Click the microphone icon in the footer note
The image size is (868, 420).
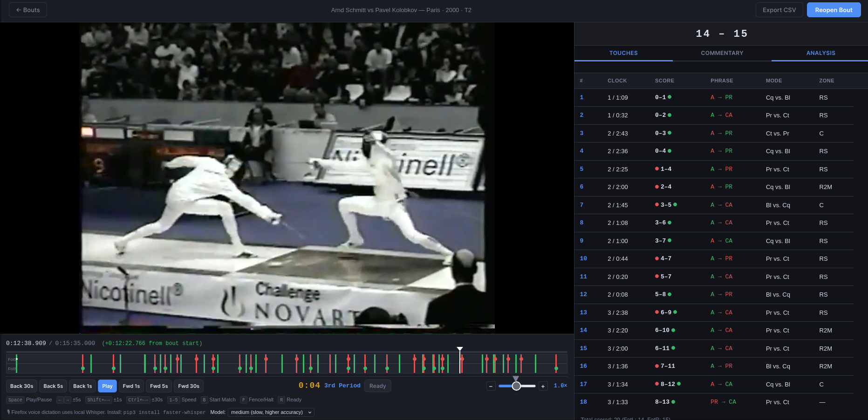coord(8,412)
